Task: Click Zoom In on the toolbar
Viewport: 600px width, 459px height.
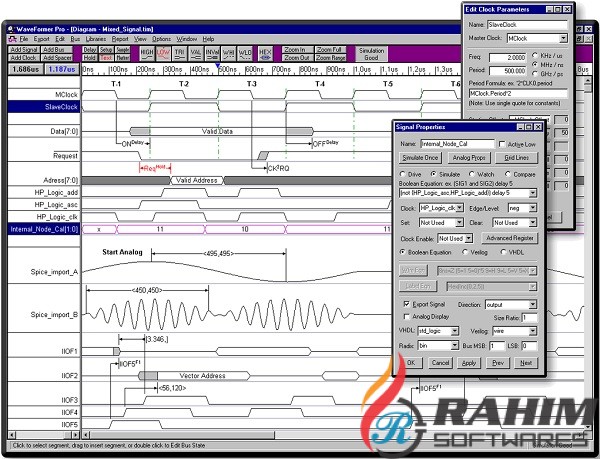Action: (297, 50)
